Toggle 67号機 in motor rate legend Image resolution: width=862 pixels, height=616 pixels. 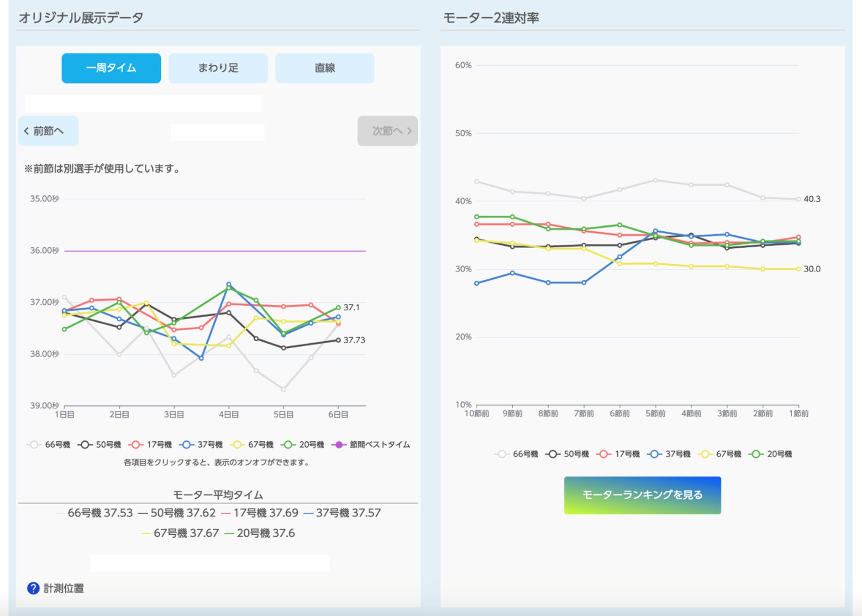tap(720, 454)
